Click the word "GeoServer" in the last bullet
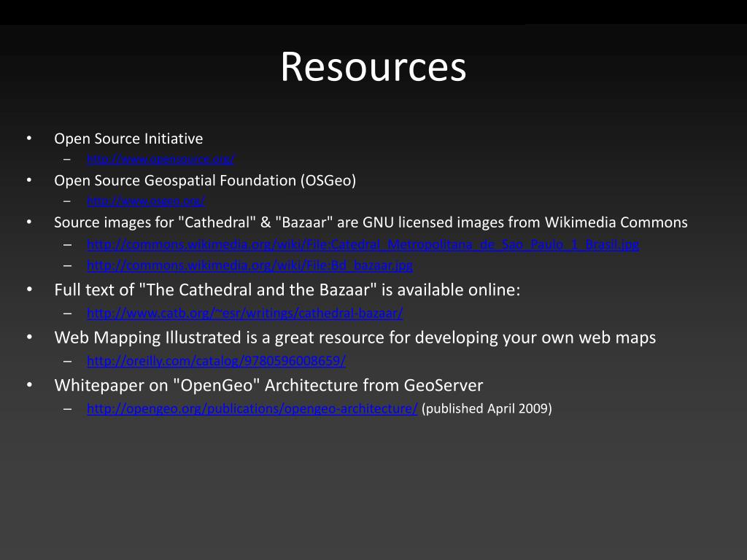Viewport: 747px width, 560px height. (444, 385)
